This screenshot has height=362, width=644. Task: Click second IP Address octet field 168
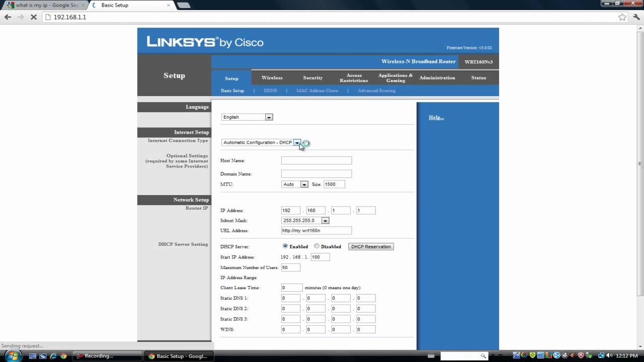[316, 211]
